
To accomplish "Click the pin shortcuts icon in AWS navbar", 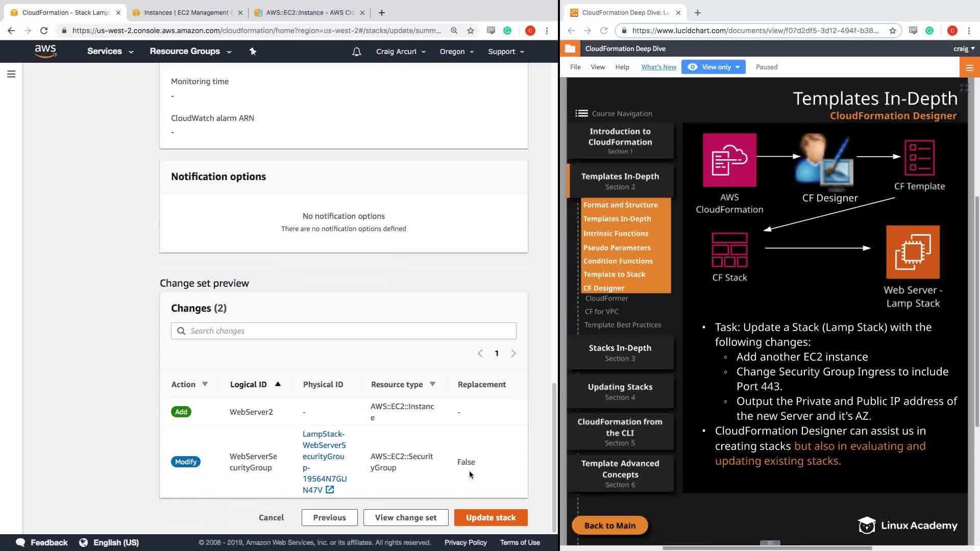I will 253,51.
